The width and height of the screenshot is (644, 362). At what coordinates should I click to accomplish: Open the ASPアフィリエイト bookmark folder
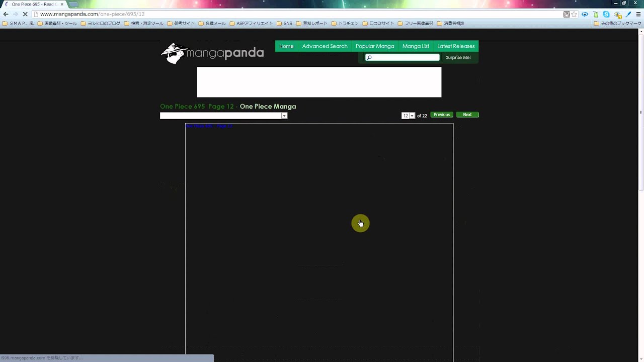(x=251, y=23)
